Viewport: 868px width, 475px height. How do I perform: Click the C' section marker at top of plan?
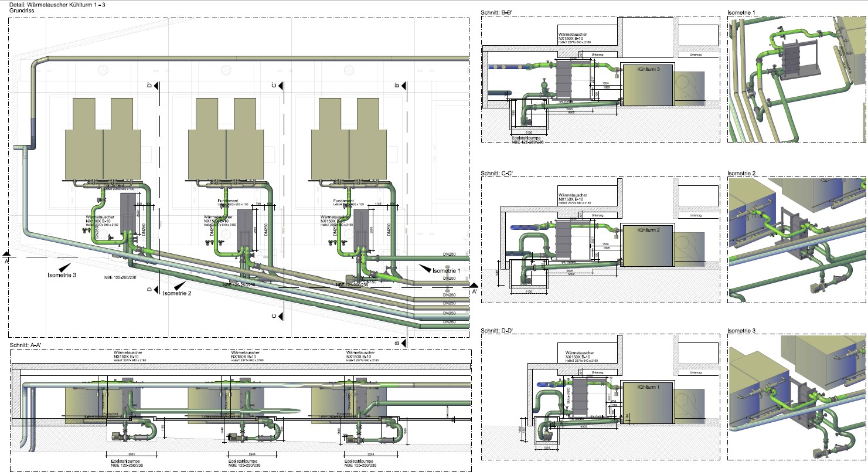tap(278, 86)
